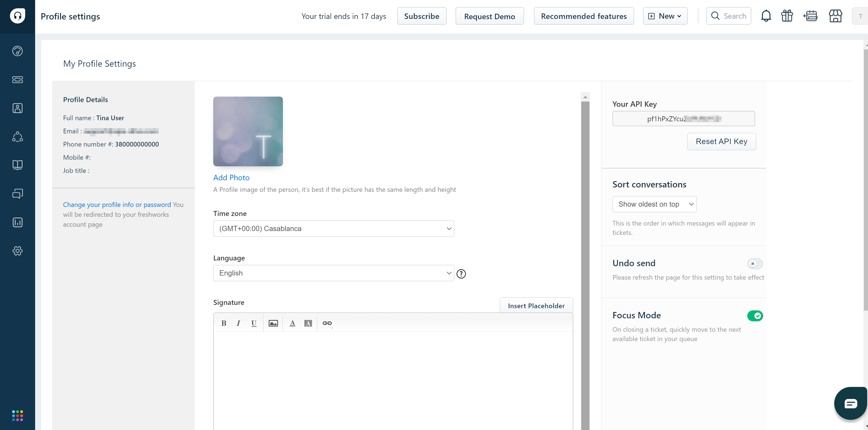Click the Background Color icon in signature toolbar

[x=308, y=323]
